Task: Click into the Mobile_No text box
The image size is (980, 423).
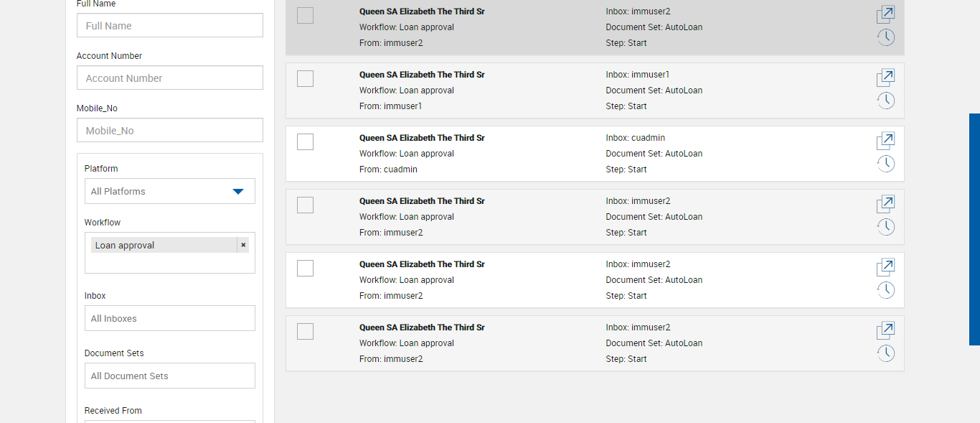Action: 169,131
